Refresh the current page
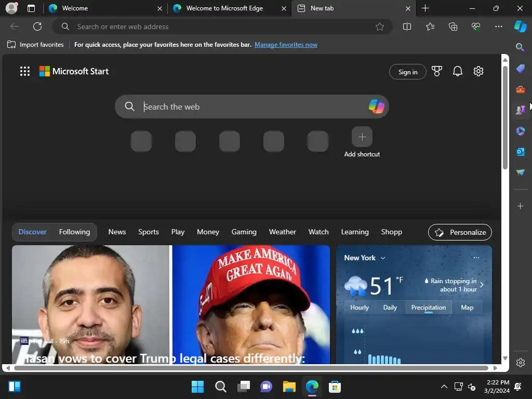Screen dimensions: 532x399 [37, 26]
